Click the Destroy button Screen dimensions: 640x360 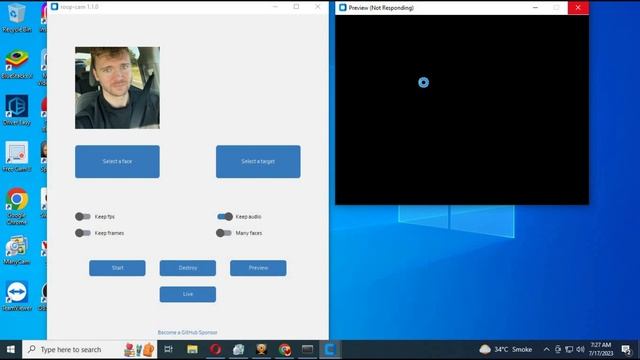tap(188, 268)
